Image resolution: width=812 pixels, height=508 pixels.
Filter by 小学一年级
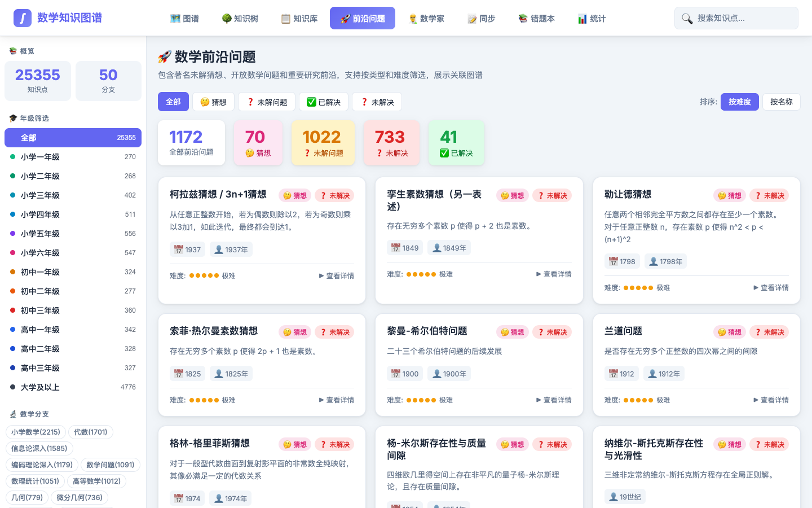(73, 157)
